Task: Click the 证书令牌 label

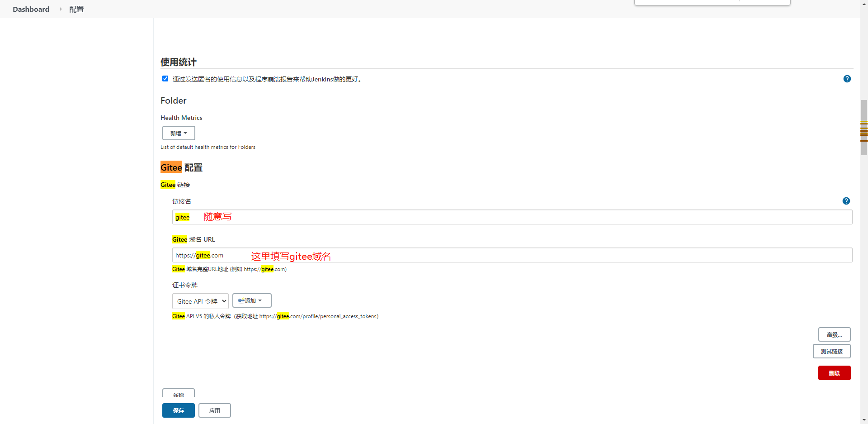Action: click(185, 285)
